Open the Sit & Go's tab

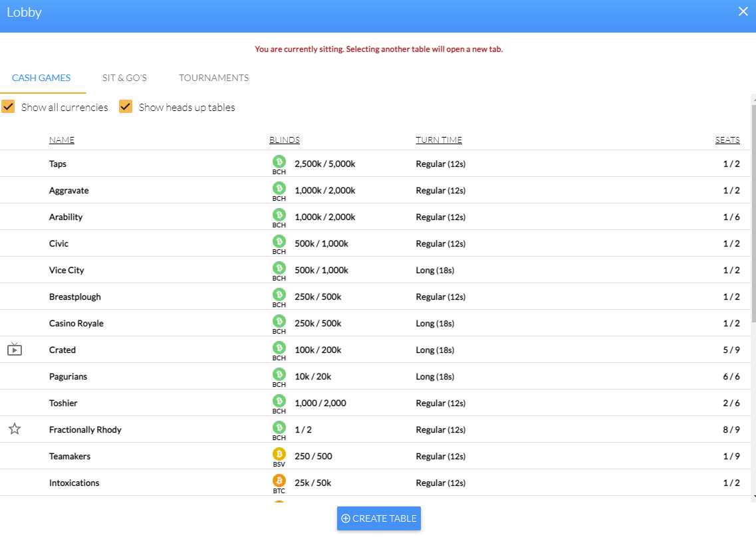[x=124, y=78]
